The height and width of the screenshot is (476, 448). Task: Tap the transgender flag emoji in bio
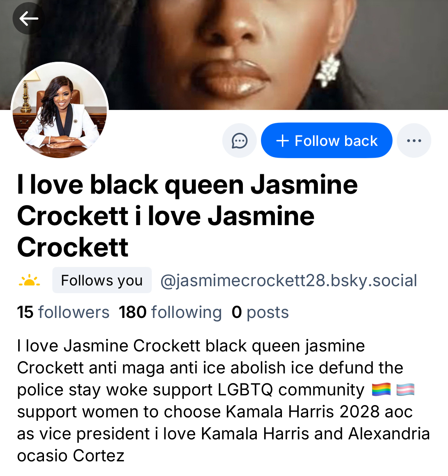(405, 389)
